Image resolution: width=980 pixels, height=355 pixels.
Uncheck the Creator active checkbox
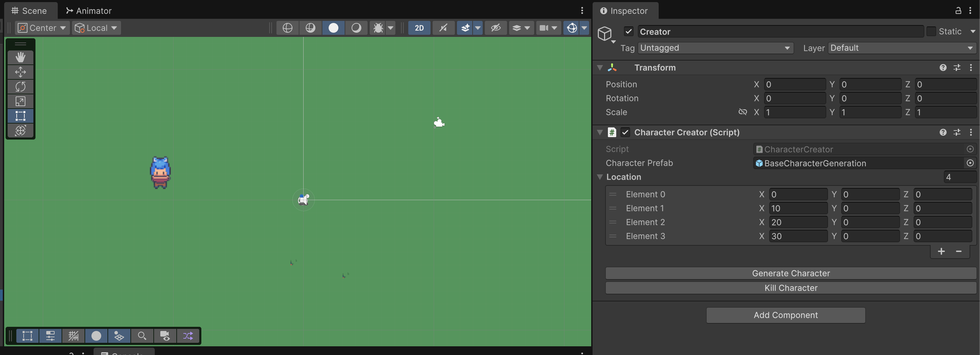628,32
